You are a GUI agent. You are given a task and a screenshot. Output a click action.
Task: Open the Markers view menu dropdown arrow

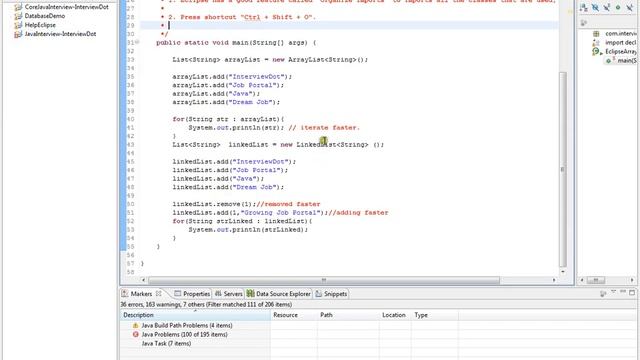(613, 292)
